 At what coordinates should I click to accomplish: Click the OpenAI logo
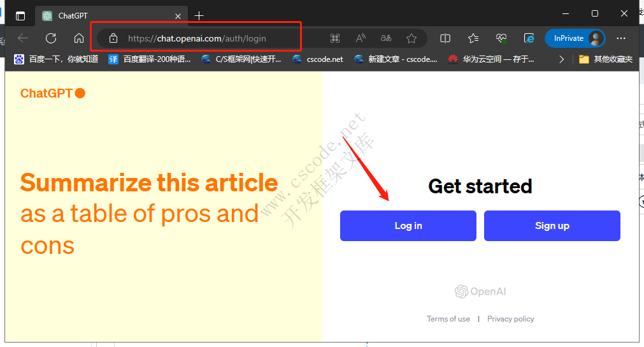click(x=480, y=292)
